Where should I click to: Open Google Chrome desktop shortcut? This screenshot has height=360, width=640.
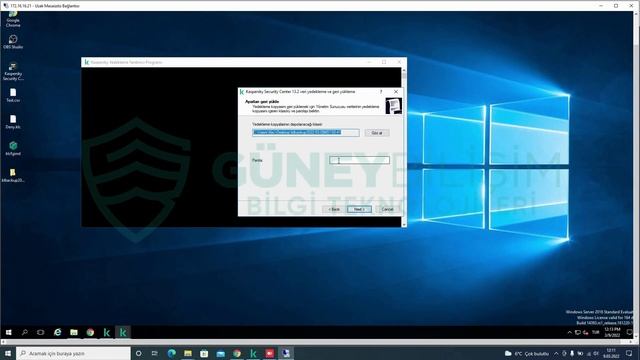13,19
